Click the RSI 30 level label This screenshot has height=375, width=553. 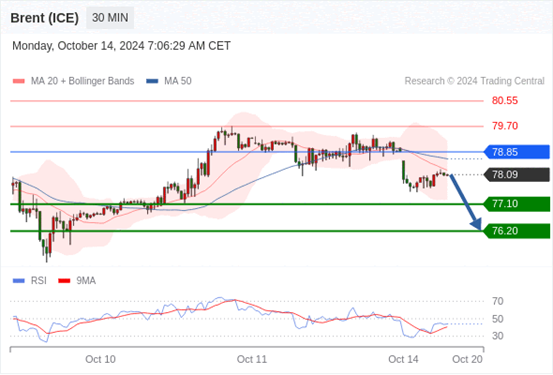click(x=498, y=336)
